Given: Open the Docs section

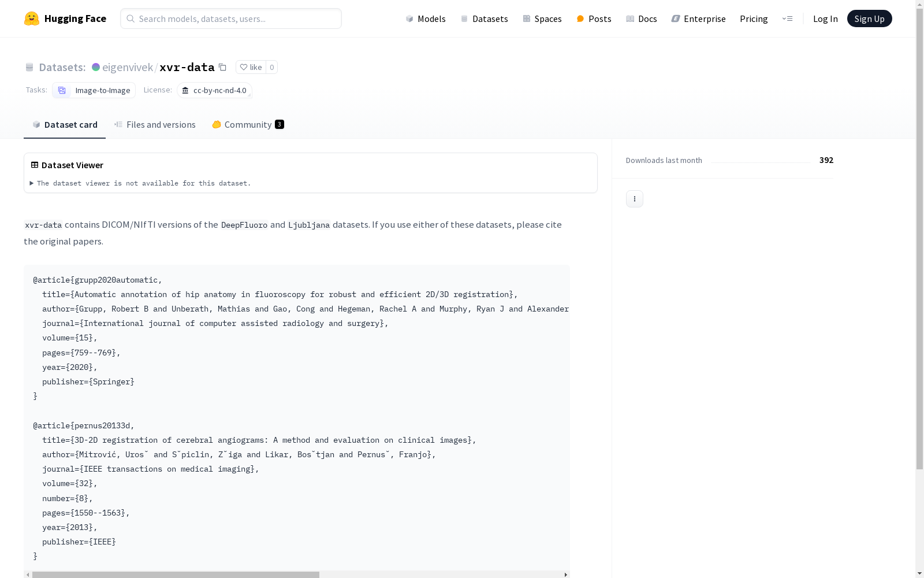Looking at the screenshot, I should (x=642, y=18).
